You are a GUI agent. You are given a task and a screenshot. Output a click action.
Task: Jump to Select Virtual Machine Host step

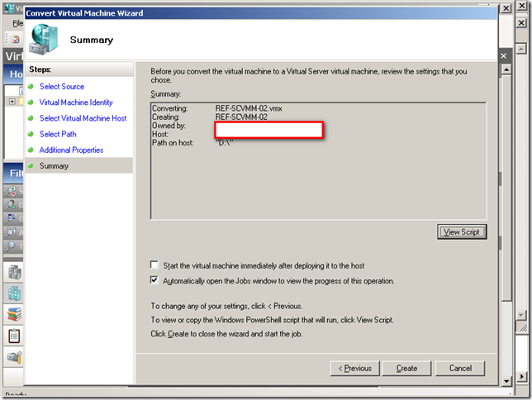click(83, 118)
